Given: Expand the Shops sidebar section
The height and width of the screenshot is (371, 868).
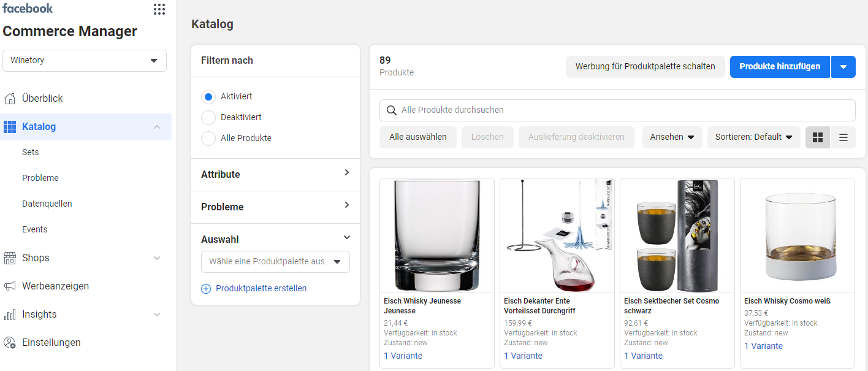Looking at the screenshot, I should [157, 258].
